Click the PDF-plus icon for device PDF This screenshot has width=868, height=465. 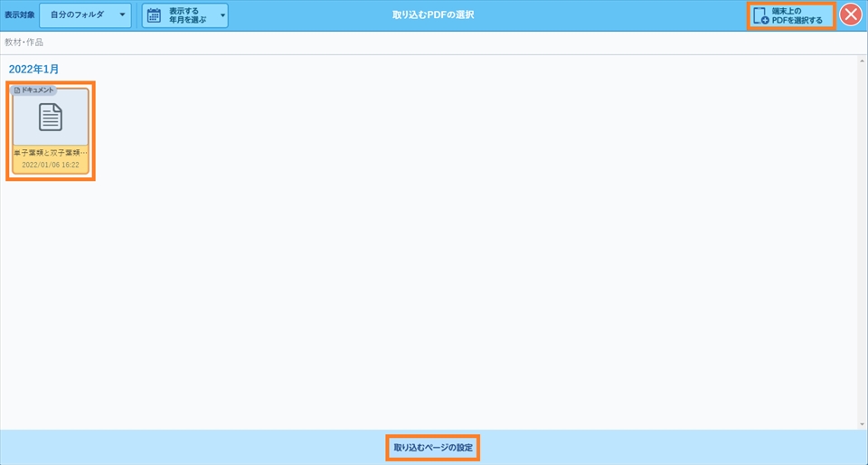(759, 15)
